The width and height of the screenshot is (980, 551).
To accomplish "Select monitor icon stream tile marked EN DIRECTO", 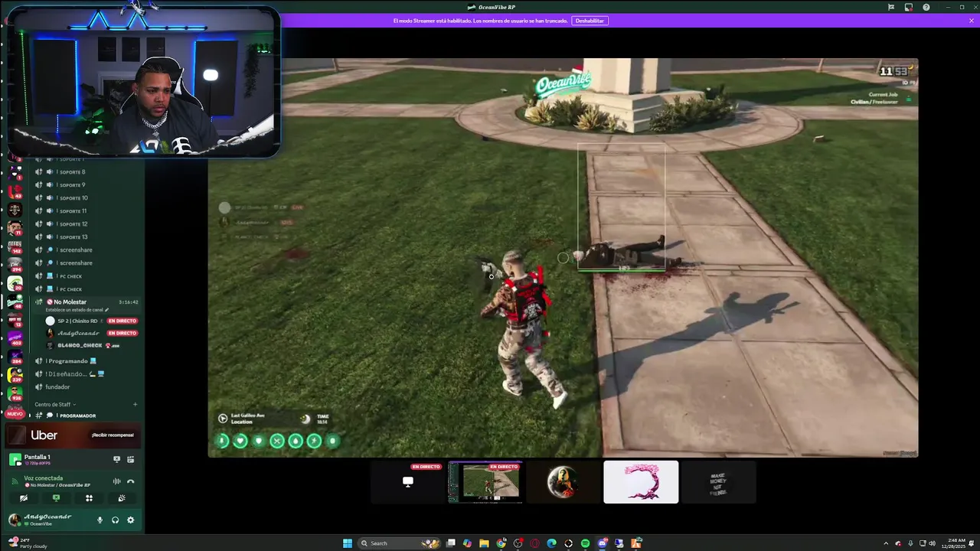I will [408, 482].
